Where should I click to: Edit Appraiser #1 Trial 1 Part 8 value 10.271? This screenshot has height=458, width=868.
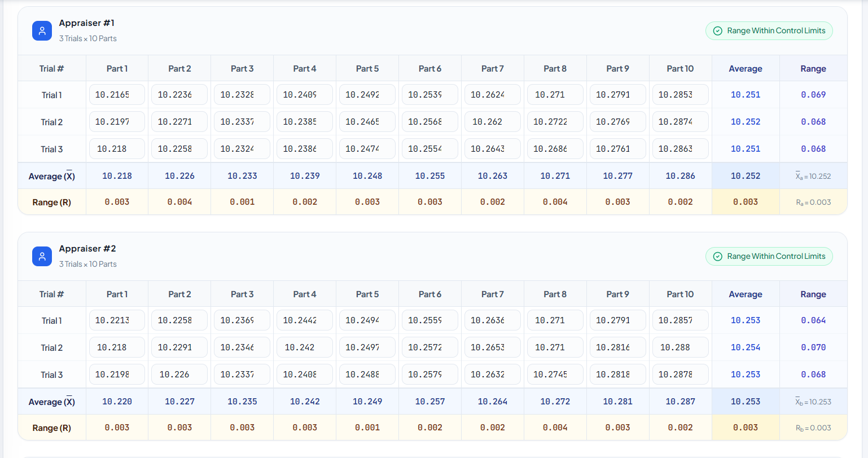click(555, 95)
